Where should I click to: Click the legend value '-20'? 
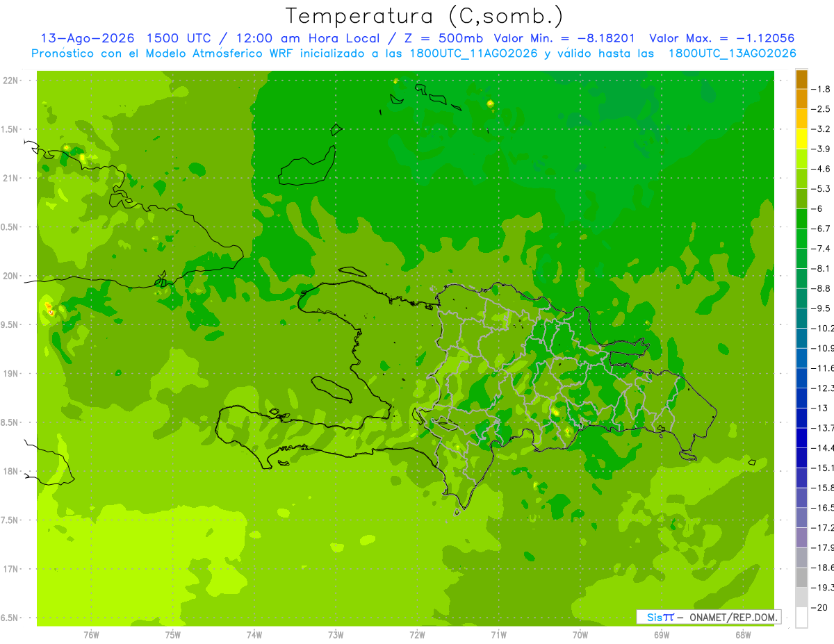pos(819,608)
